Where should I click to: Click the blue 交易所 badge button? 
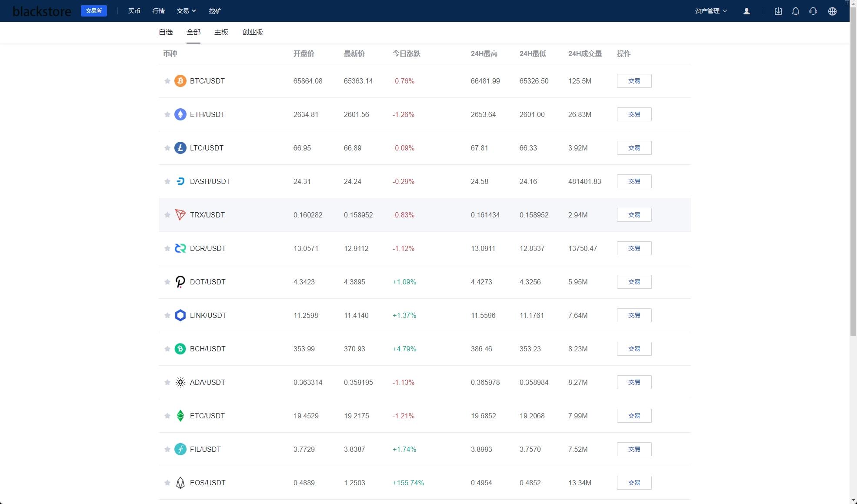click(93, 11)
